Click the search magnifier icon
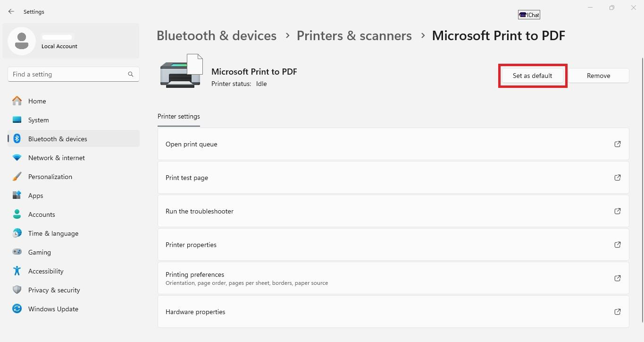 pos(131,74)
